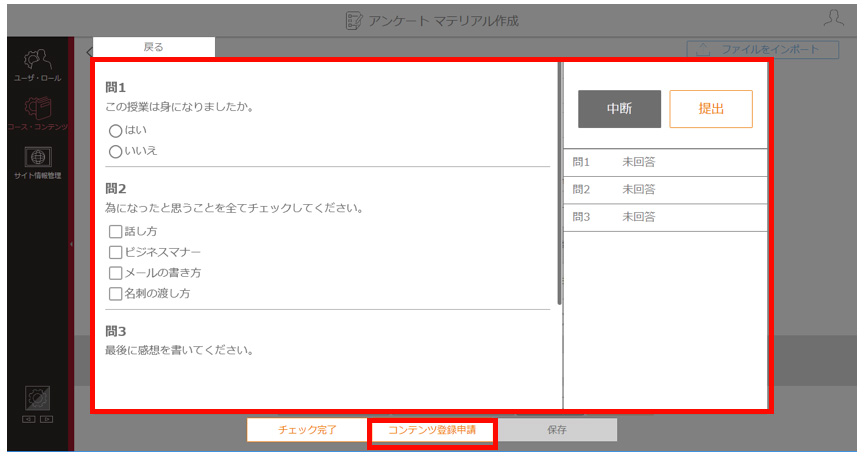Open the コース・コンテンツ sidebar icon

point(37,109)
